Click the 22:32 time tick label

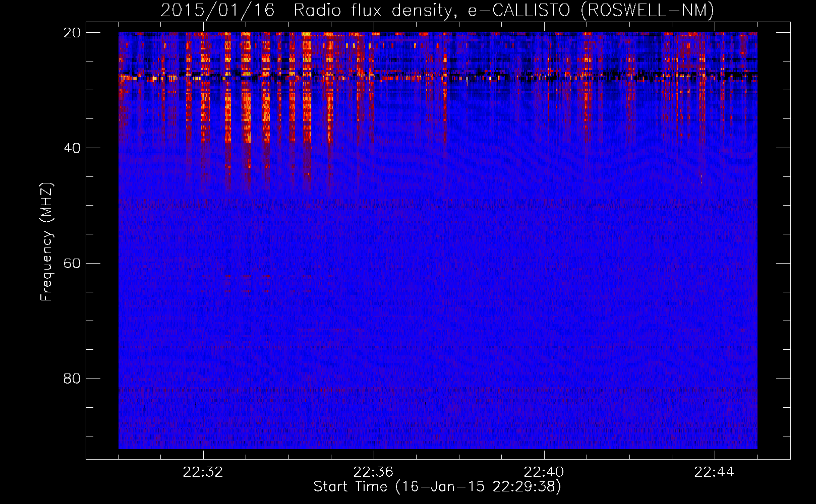pos(203,472)
